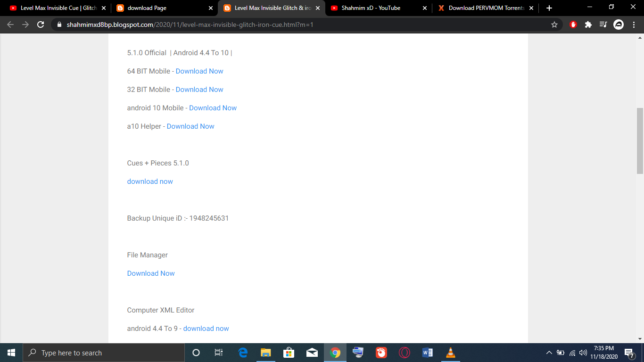Close the download Page tab
This screenshot has height=362, width=644.
pos(210,8)
